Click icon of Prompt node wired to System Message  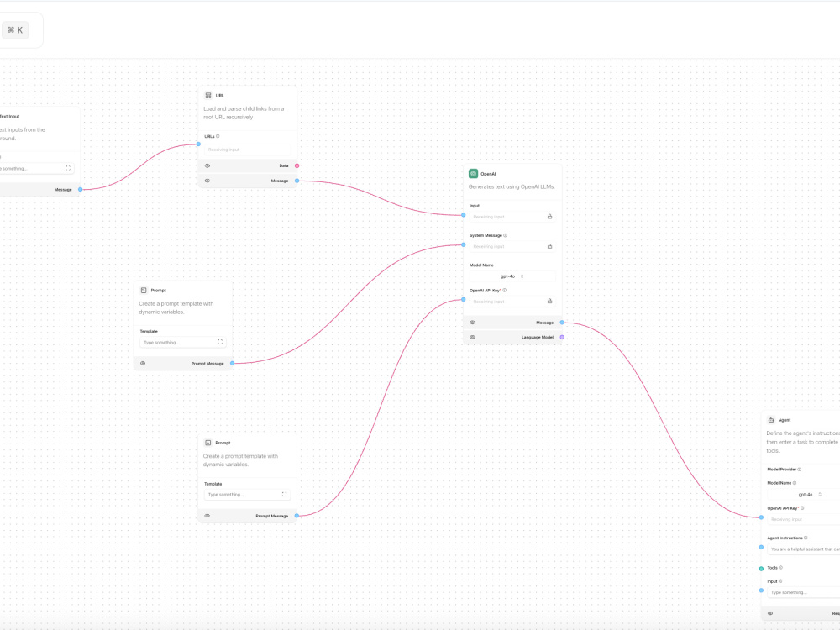coord(144,291)
